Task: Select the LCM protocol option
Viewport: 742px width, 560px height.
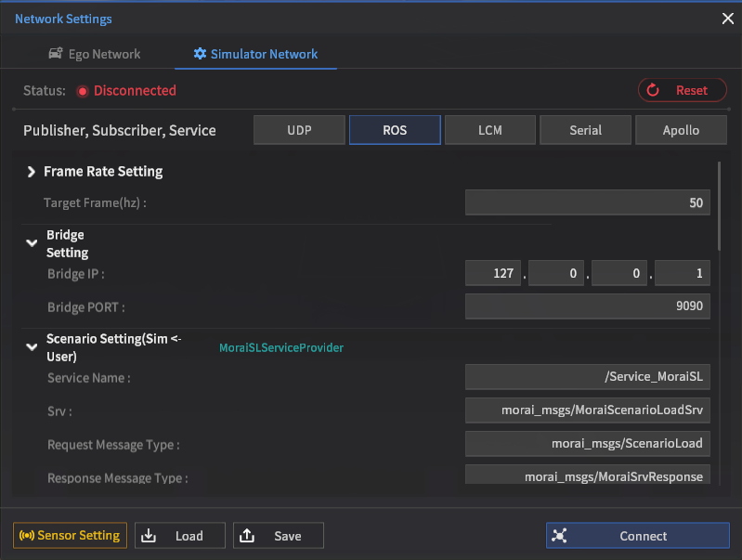Action: click(490, 130)
